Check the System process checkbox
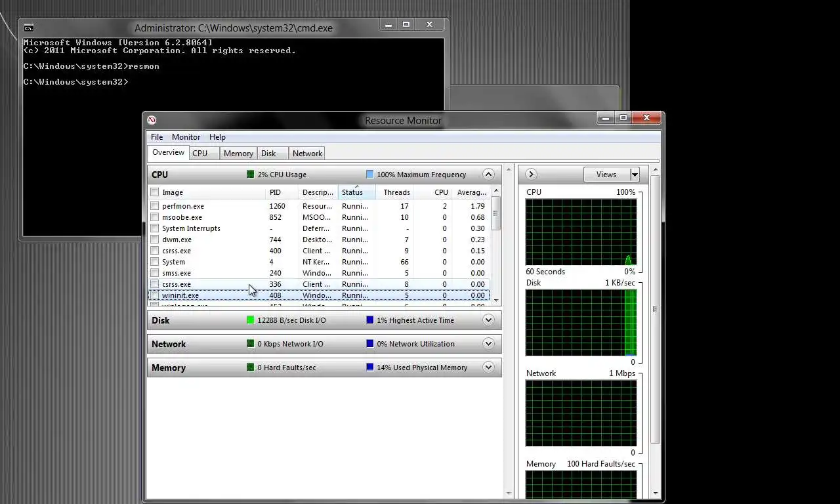Viewport: 840px width, 504px height. [155, 262]
